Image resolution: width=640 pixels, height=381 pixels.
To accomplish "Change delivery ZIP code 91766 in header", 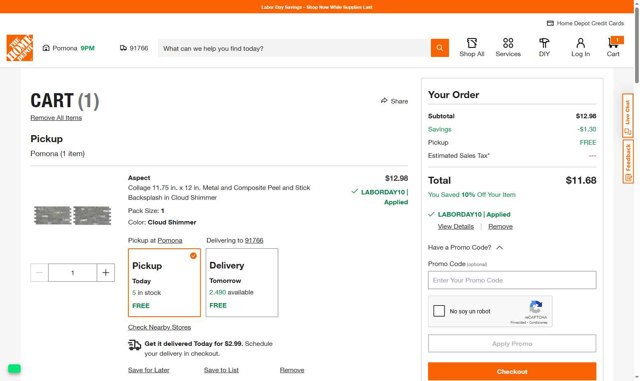I will pos(134,48).
